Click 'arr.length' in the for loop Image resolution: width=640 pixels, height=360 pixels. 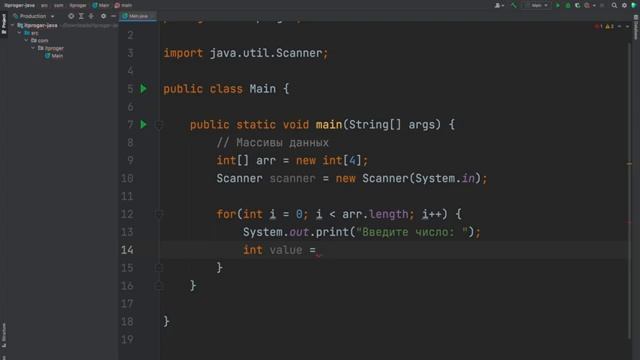(x=375, y=214)
